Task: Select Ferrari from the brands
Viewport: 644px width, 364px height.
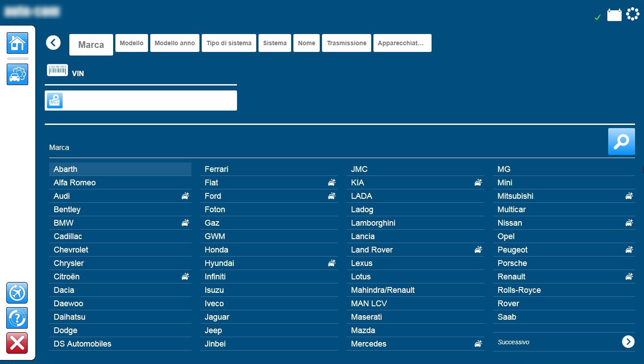Action: [269, 169]
